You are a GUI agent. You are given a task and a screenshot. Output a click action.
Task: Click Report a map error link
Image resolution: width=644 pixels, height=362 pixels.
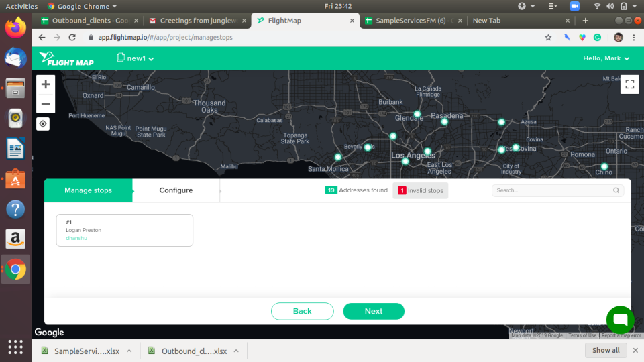click(621, 335)
